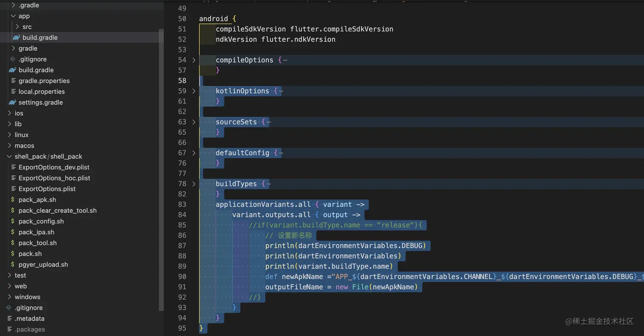Viewport: 644px width, 336px height.
Task: Expand the ios folder
Action: [9, 113]
